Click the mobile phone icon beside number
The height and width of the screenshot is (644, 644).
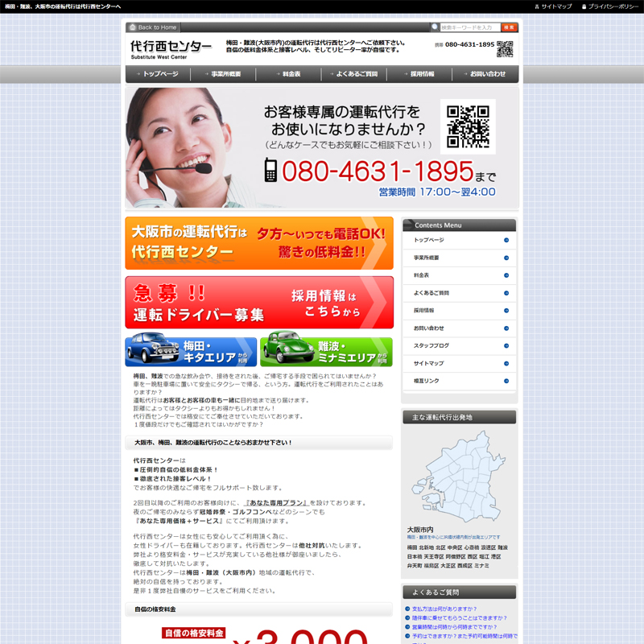tap(270, 170)
